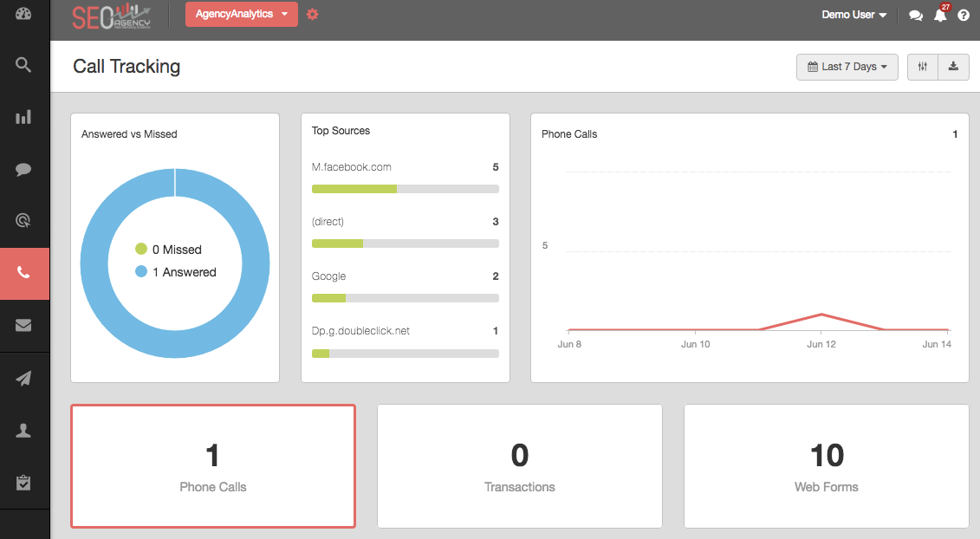This screenshot has height=539, width=980.
Task: Open contacts via the person icon
Action: pos(24,429)
